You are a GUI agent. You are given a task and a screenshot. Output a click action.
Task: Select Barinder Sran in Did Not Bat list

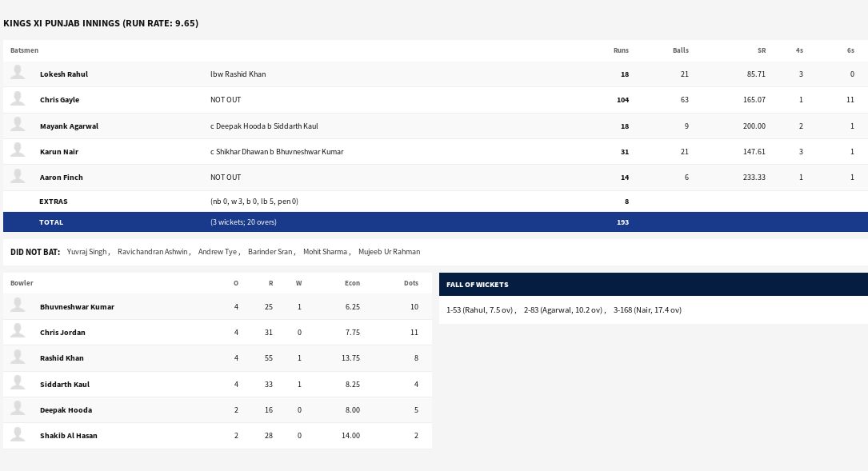coord(270,252)
